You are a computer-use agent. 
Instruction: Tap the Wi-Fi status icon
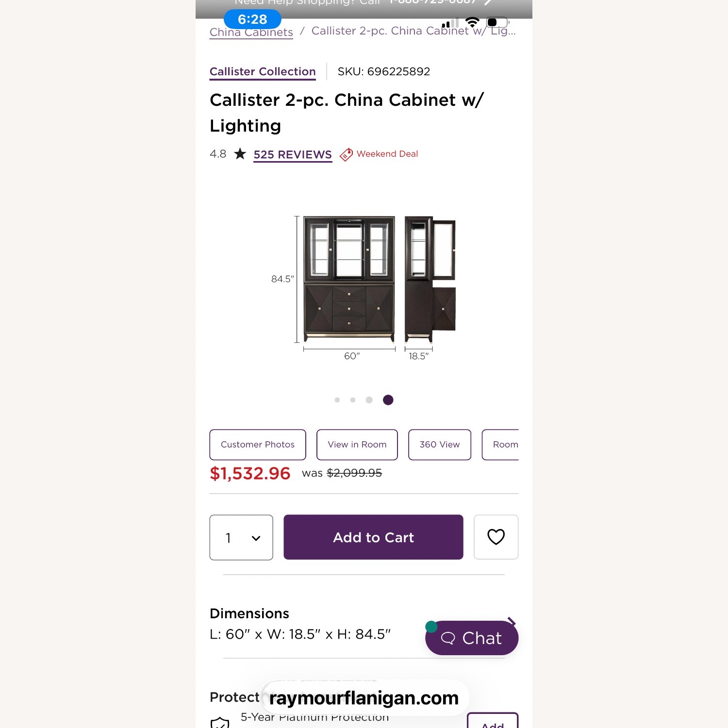pos(471,21)
